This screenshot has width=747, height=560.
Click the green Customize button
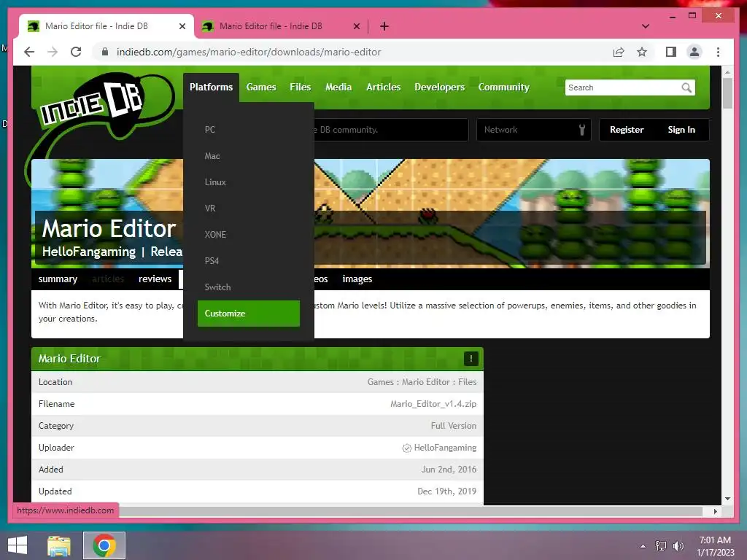[249, 314]
